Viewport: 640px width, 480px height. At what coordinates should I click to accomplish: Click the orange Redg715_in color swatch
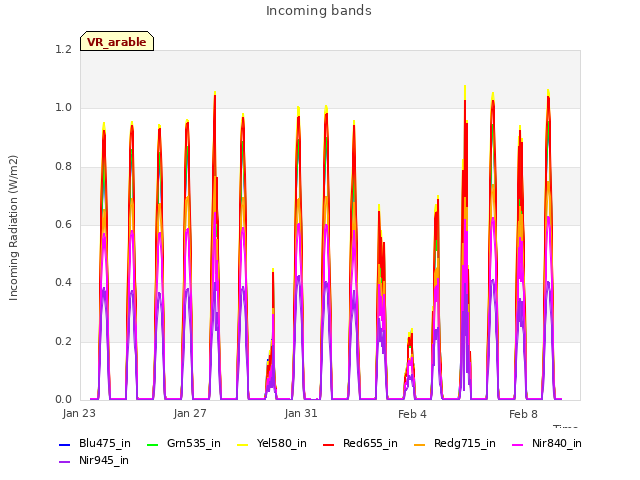(x=419, y=444)
